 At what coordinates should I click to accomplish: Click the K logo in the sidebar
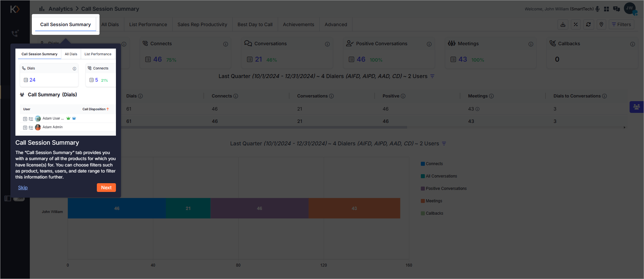(15, 9)
